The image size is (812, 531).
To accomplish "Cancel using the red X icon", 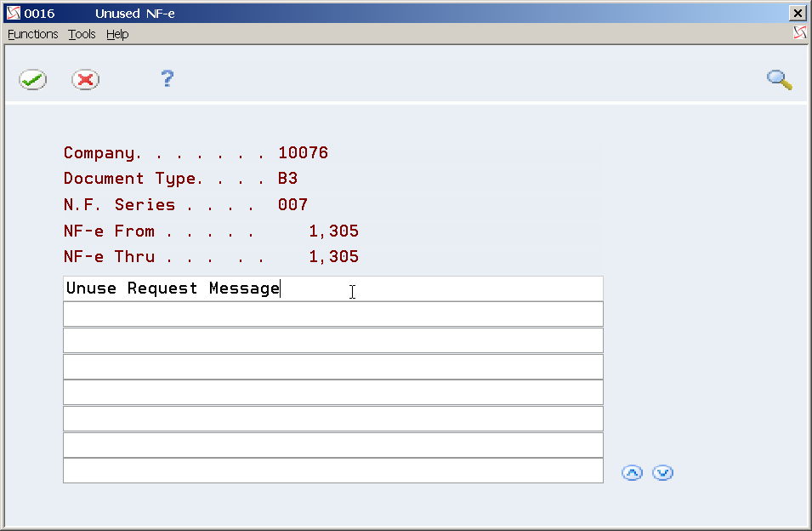I will click(x=85, y=80).
